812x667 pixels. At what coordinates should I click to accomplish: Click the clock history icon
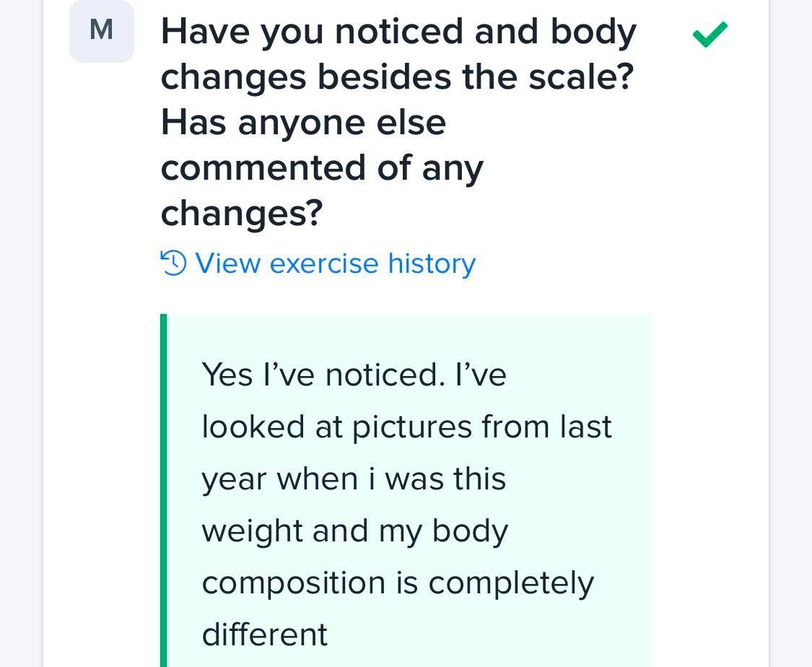point(173,263)
